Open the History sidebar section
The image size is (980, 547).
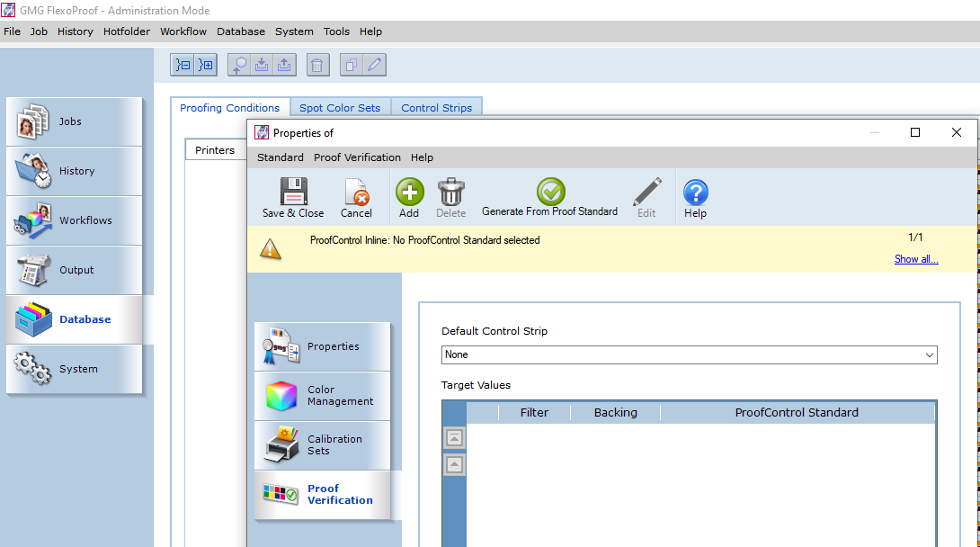coord(75,171)
